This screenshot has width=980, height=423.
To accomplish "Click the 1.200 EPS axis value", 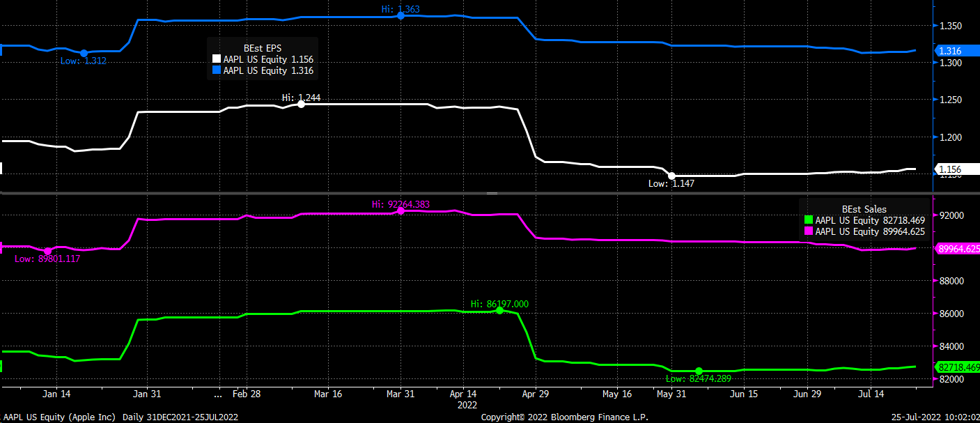I will [x=950, y=137].
